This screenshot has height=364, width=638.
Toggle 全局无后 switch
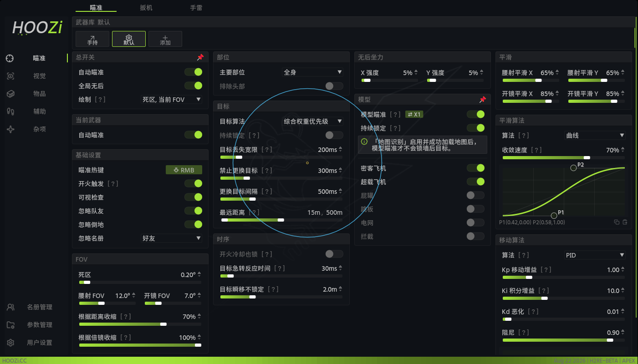click(194, 86)
